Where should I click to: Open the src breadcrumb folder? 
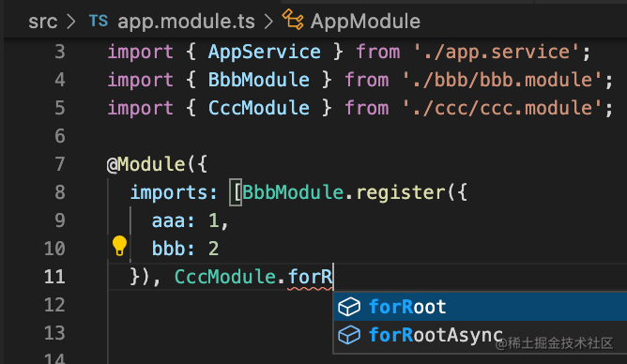point(43,22)
